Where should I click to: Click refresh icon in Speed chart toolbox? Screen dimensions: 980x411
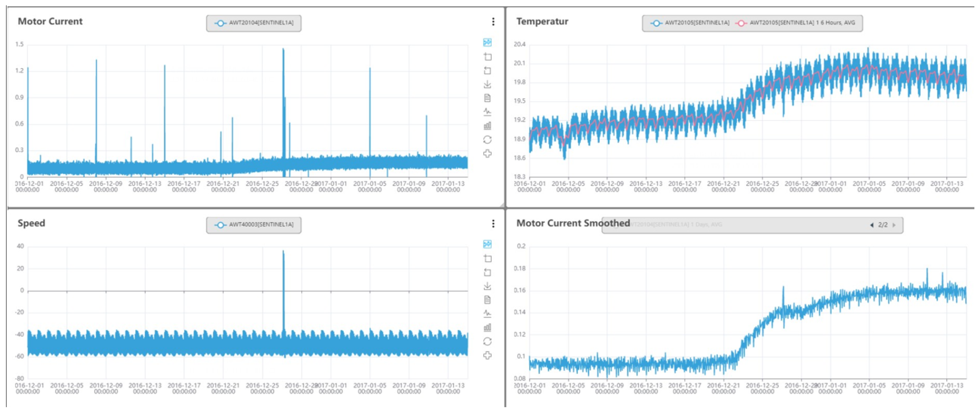tap(487, 342)
